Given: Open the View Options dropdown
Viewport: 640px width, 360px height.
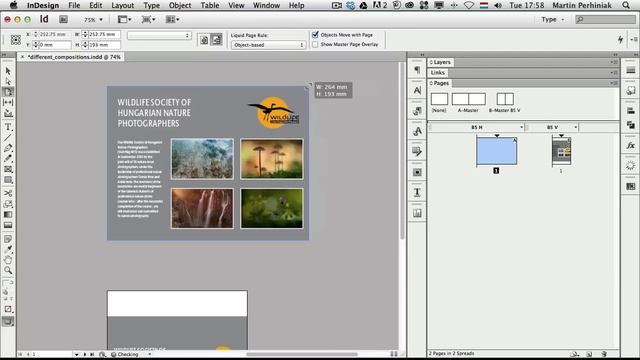Looking at the screenshot, I should (124, 19).
